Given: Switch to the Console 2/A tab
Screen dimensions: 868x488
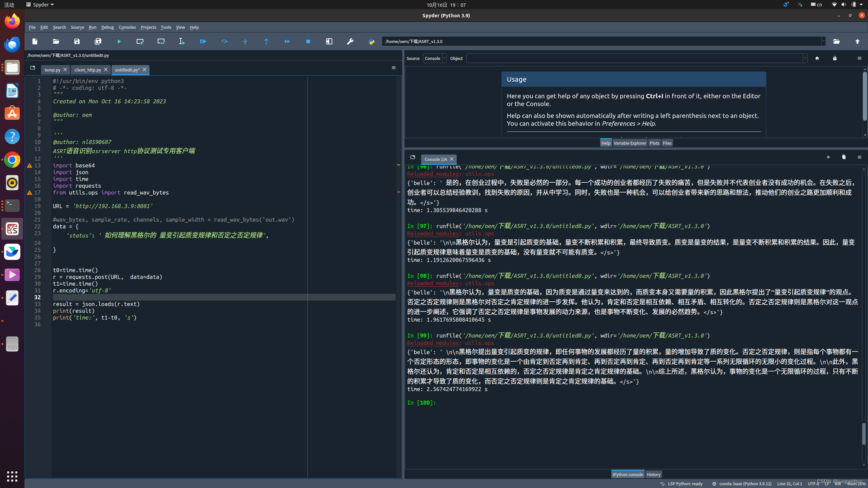Looking at the screenshot, I should pyautogui.click(x=435, y=159).
